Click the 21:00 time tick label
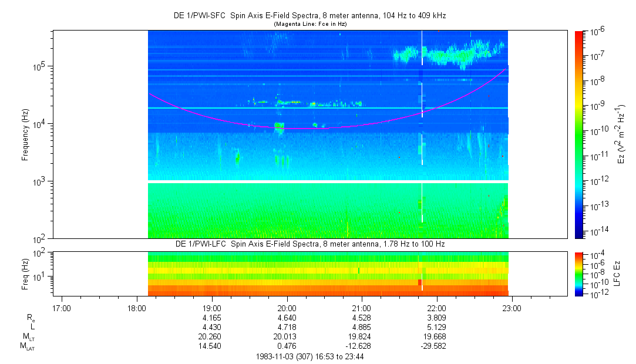The width and height of the screenshot is (636, 364). [x=362, y=309]
